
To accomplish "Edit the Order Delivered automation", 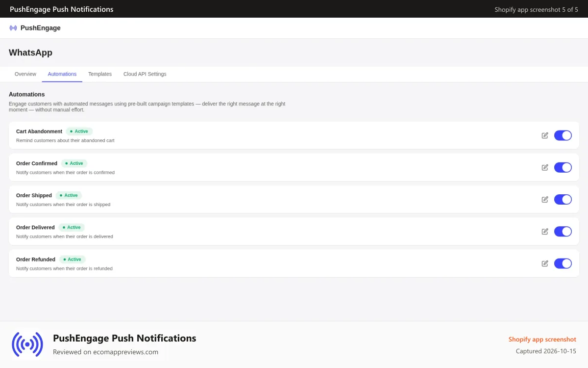I will tap(545, 232).
